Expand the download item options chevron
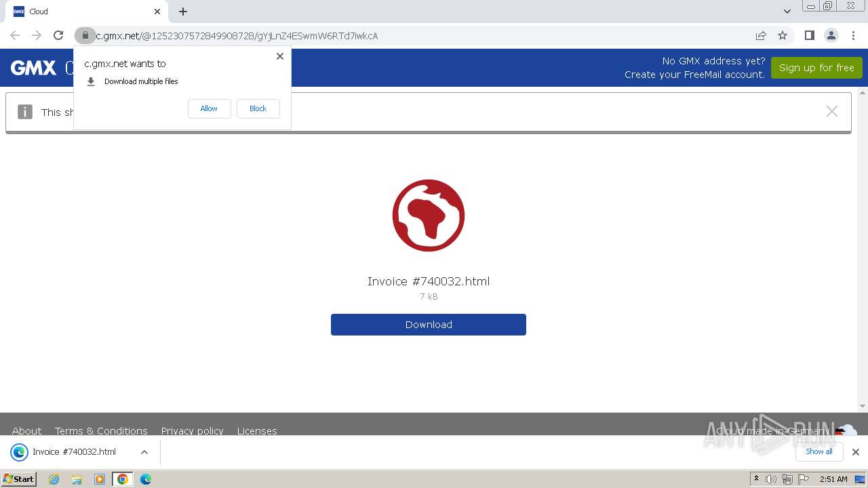Image resolution: width=868 pixels, height=488 pixels. [144, 452]
